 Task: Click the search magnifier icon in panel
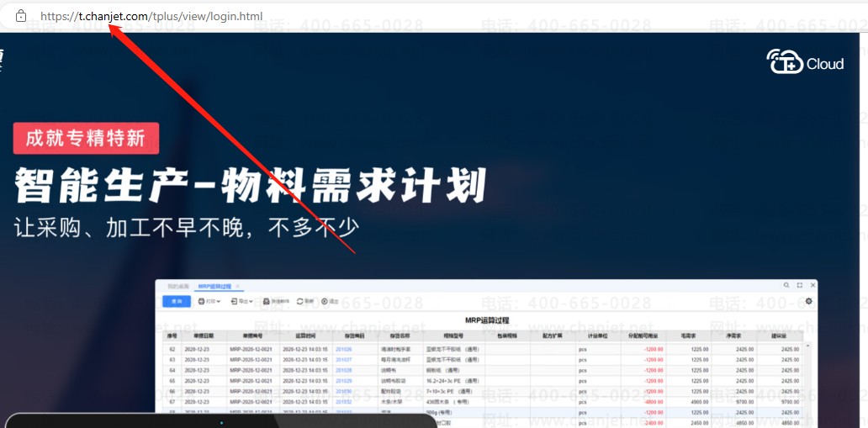coord(786,285)
